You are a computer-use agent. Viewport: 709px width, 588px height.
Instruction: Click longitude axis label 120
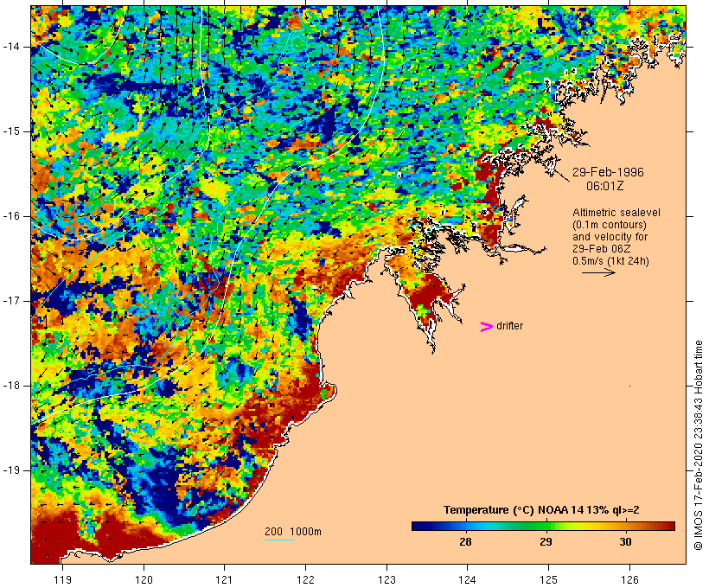(144, 579)
